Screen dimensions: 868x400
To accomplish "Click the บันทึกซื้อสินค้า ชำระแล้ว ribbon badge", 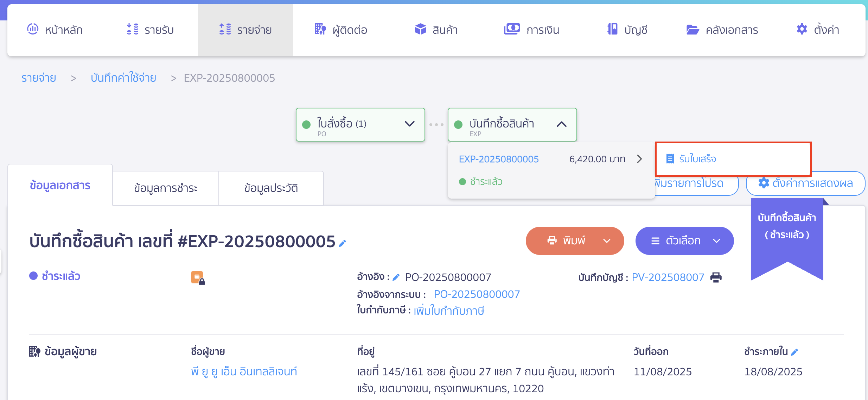I will pyautogui.click(x=787, y=239).
